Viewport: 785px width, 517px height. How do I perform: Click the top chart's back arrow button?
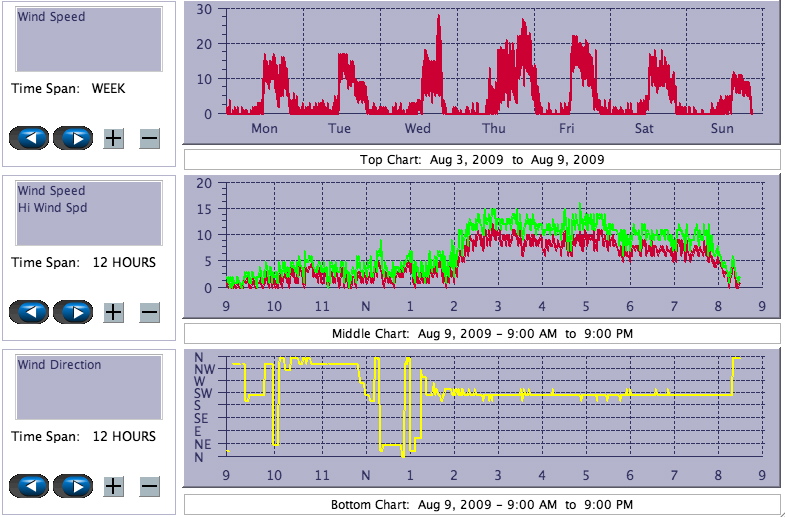click(29, 138)
